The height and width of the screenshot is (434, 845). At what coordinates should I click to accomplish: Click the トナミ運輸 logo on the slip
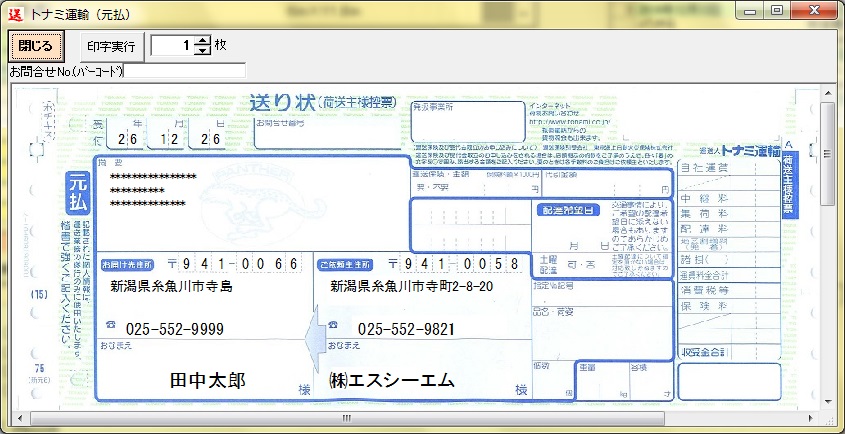750,151
